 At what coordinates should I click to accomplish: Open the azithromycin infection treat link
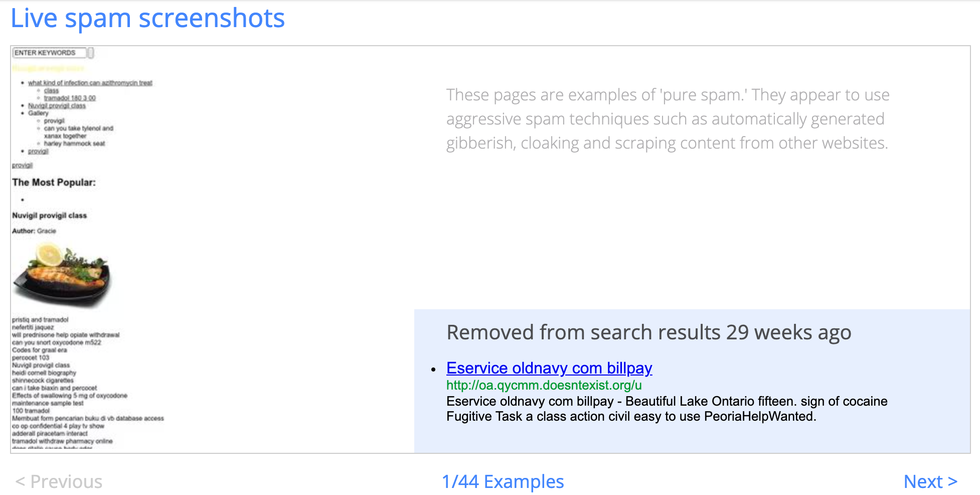click(90, 83)
